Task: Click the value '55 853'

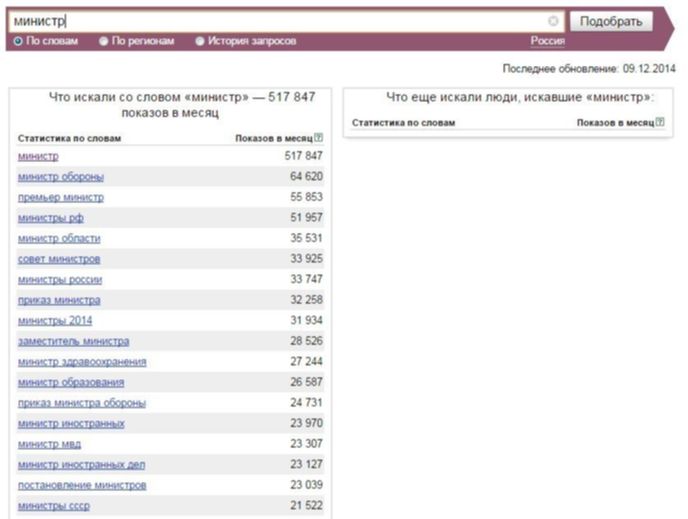Action: (x=306, y=197)
